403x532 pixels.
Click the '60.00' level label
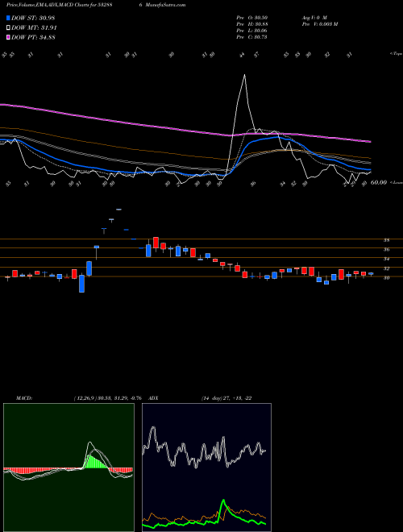[379, 182]
